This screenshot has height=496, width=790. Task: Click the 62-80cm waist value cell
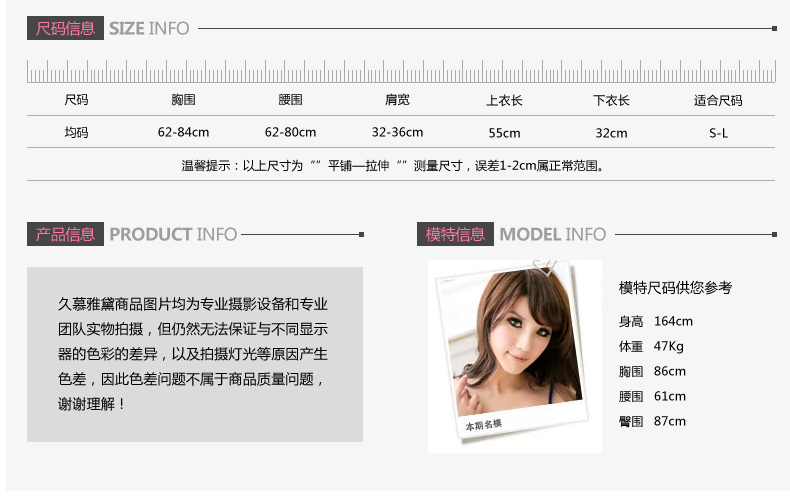click(290, 132)
